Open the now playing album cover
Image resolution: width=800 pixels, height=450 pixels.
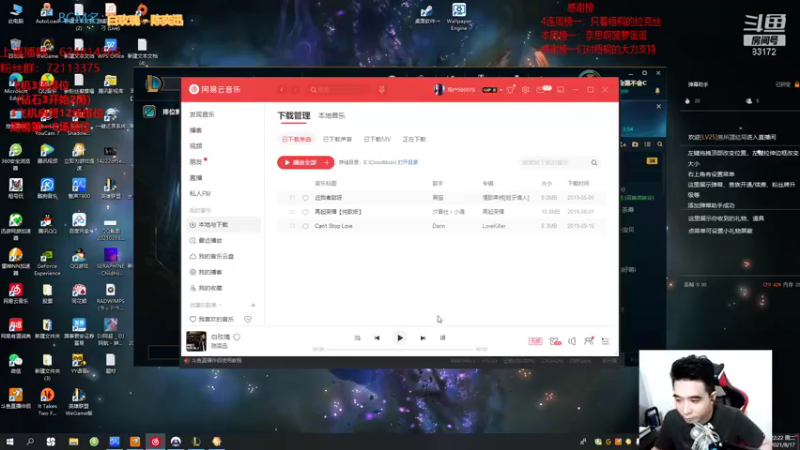196,341
